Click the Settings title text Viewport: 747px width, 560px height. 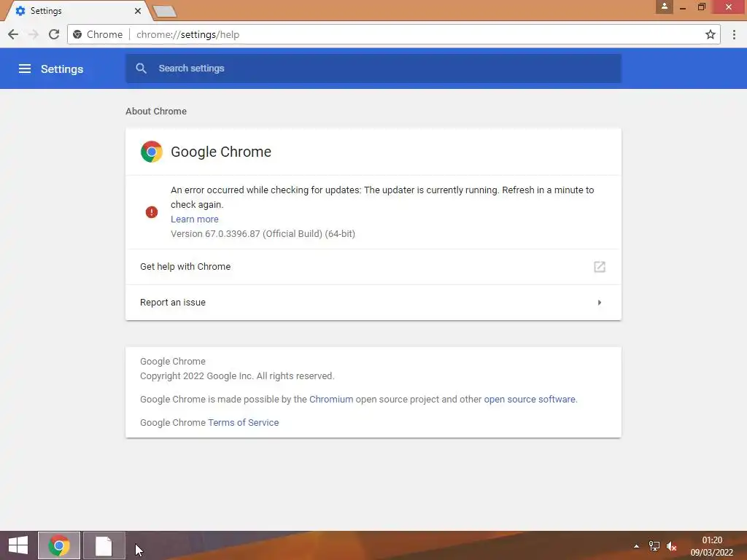(x=62, y=69)
